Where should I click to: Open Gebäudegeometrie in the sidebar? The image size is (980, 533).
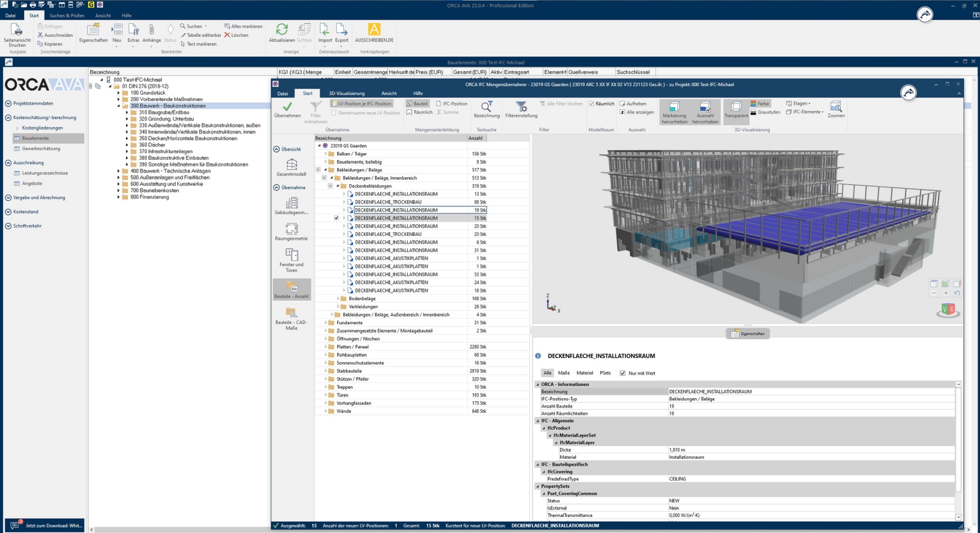tap(292, 206)
